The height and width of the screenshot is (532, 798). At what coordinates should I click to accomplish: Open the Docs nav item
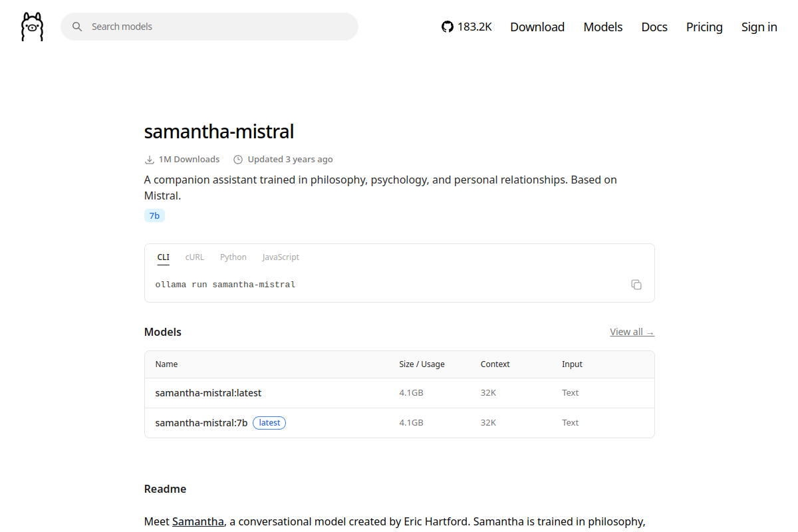654,27
